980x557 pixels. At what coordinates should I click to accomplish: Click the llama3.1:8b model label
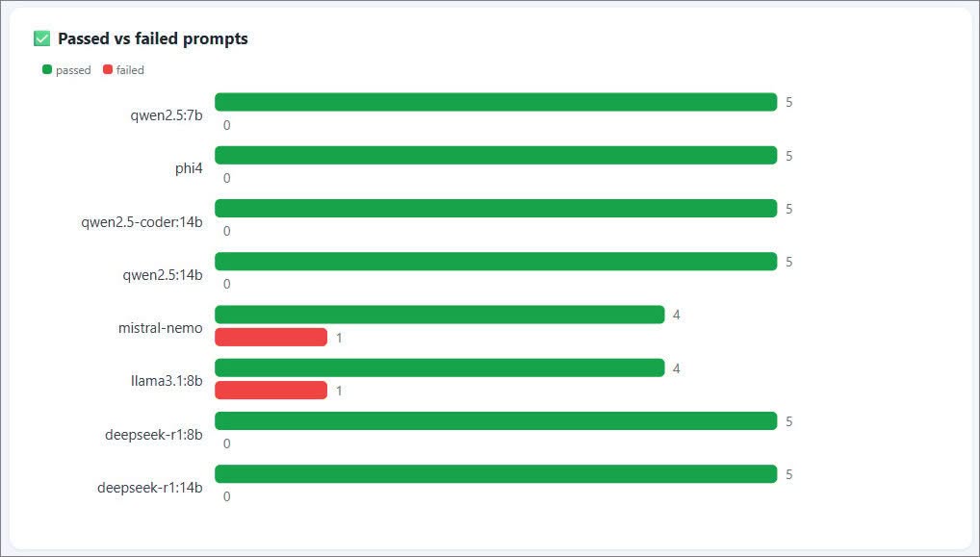point(167,381)
